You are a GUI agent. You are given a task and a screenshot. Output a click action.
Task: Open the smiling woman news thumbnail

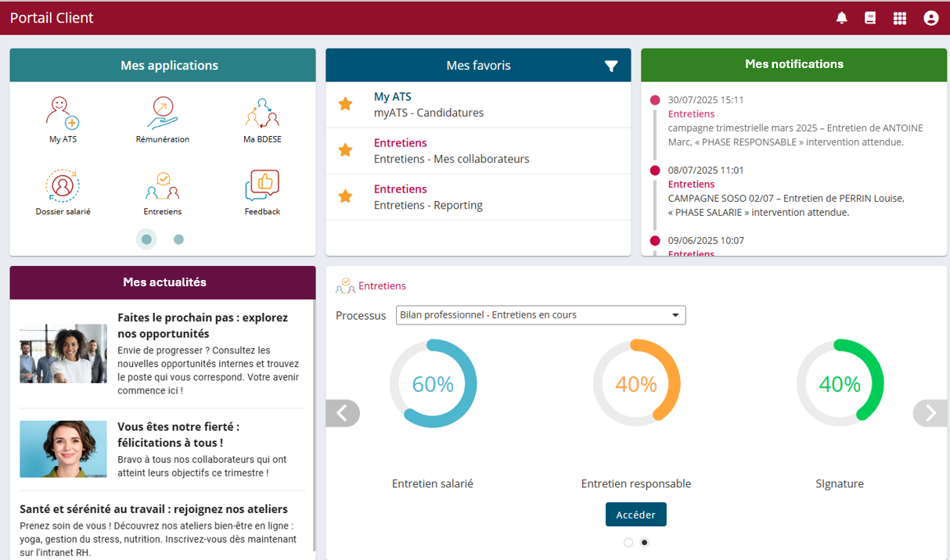point(63,449)
